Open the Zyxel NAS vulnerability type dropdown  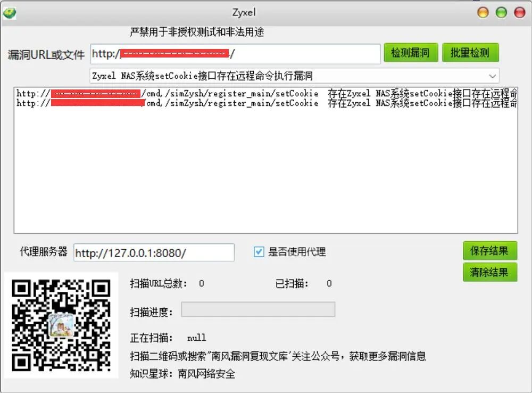[x=295, y=76]
